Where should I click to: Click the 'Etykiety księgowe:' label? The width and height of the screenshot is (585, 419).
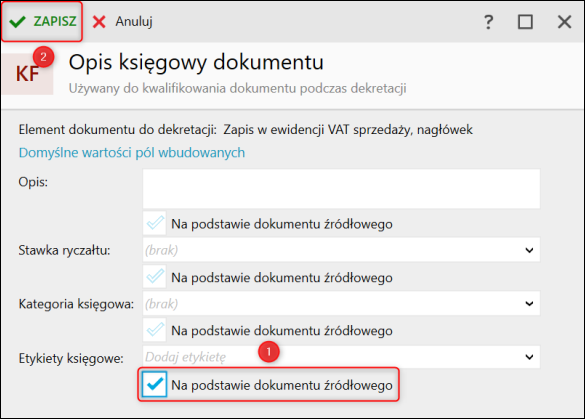pos(71,358)
